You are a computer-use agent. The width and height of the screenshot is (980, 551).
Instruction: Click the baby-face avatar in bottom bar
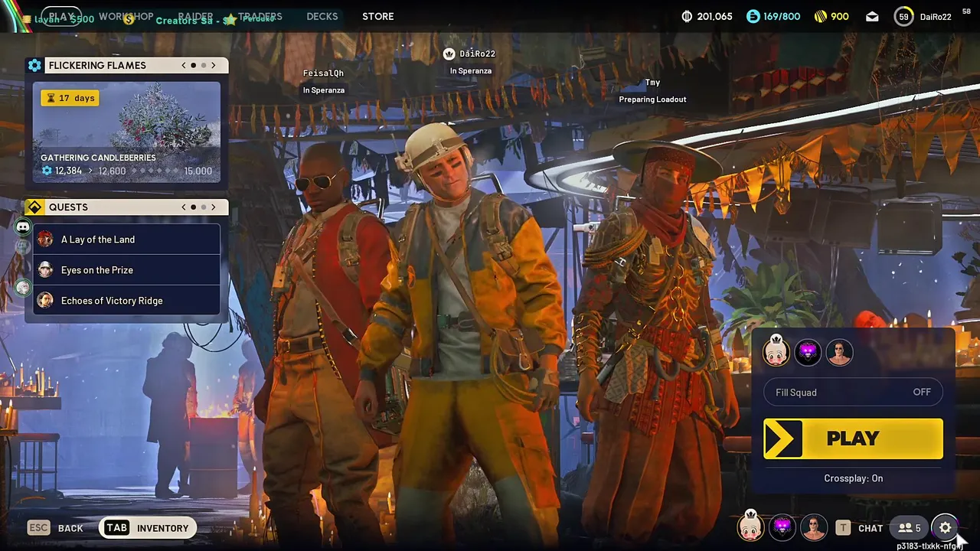point(750,527)
